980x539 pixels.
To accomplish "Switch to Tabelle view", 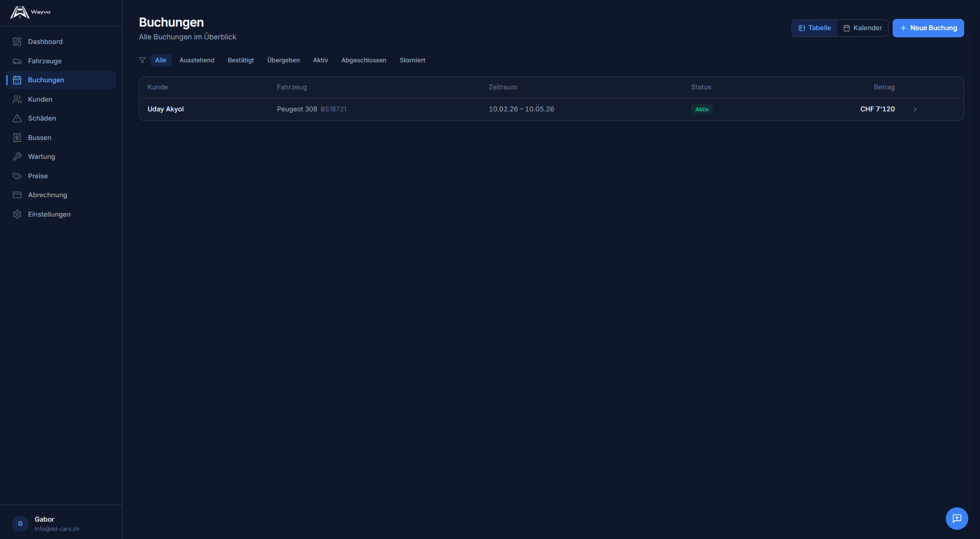I will tap(815, 28).
